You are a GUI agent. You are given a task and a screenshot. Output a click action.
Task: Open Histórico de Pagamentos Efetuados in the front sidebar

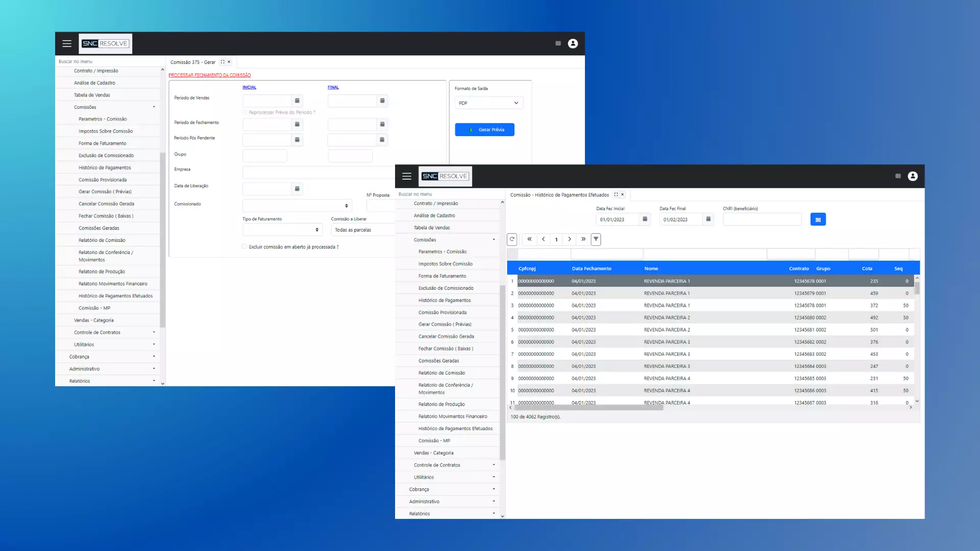click(455, 429)
